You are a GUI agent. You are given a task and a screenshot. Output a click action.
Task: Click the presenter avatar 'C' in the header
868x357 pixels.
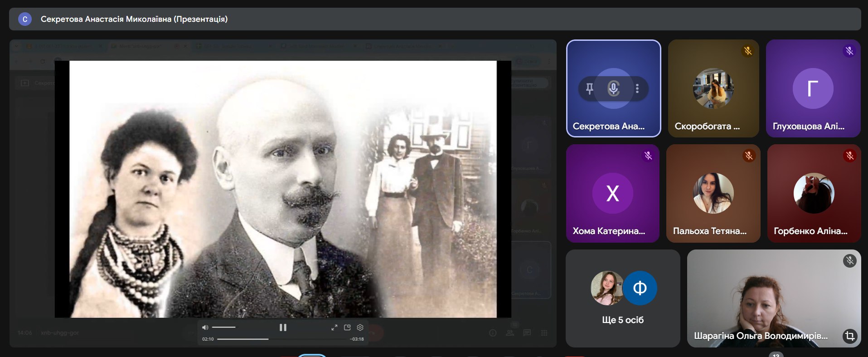coord(25,19)
